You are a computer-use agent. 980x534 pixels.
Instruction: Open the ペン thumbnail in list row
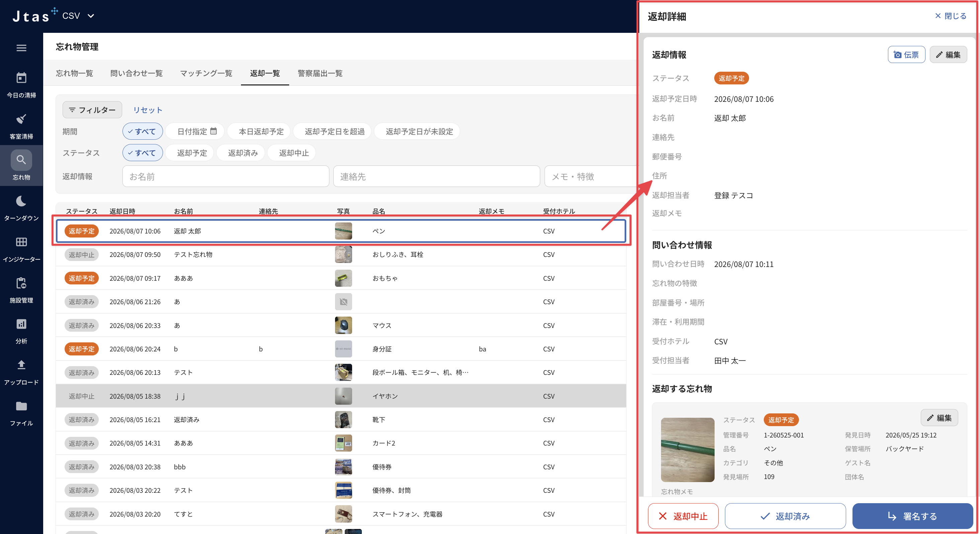click(x=343, y=231)
